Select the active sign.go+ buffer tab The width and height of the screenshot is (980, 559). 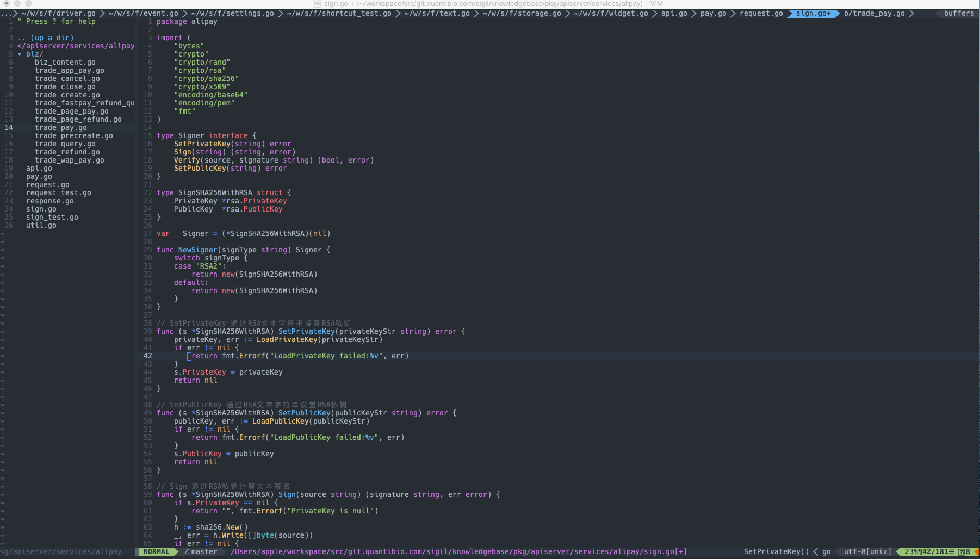click(814, 13)
